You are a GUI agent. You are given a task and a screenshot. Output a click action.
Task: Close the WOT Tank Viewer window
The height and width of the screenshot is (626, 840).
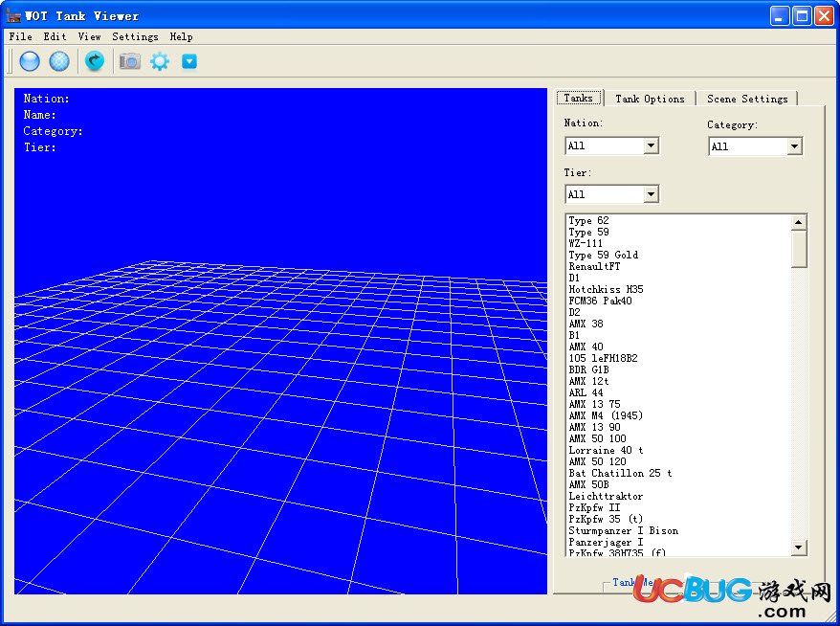(824, 15)
